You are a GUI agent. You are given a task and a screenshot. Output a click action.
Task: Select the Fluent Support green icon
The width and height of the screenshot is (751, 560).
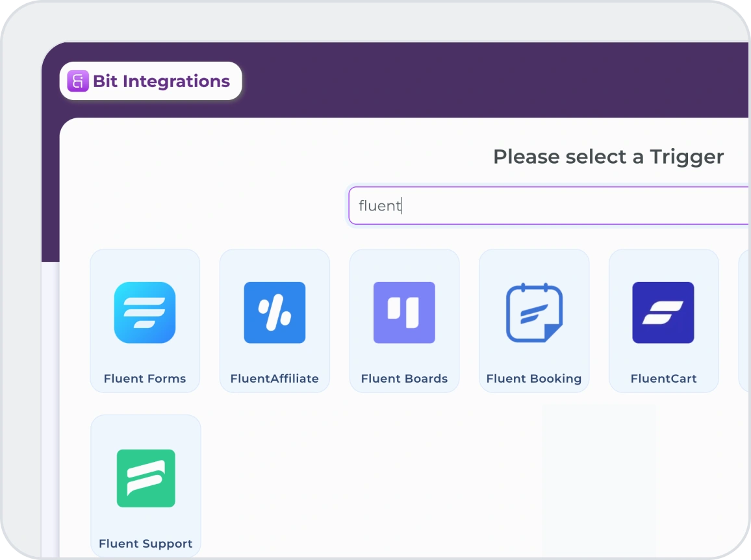click(146, 478)
